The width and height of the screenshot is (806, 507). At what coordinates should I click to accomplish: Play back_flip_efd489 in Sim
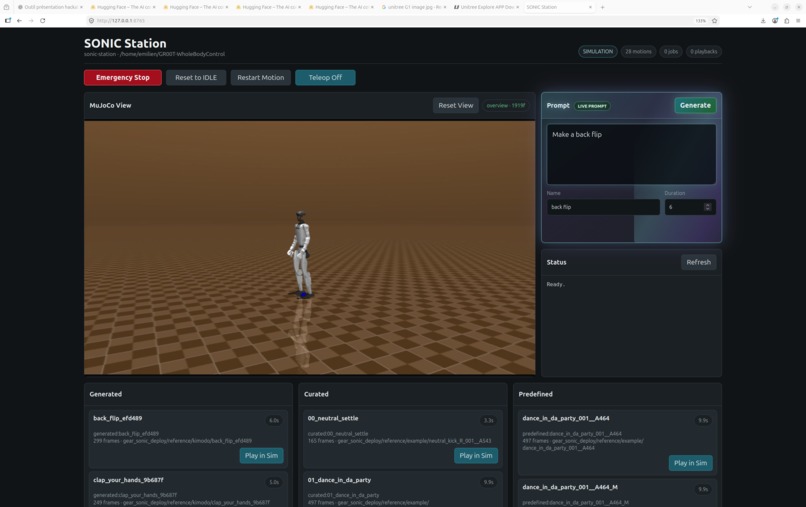(x=261, y=456)
